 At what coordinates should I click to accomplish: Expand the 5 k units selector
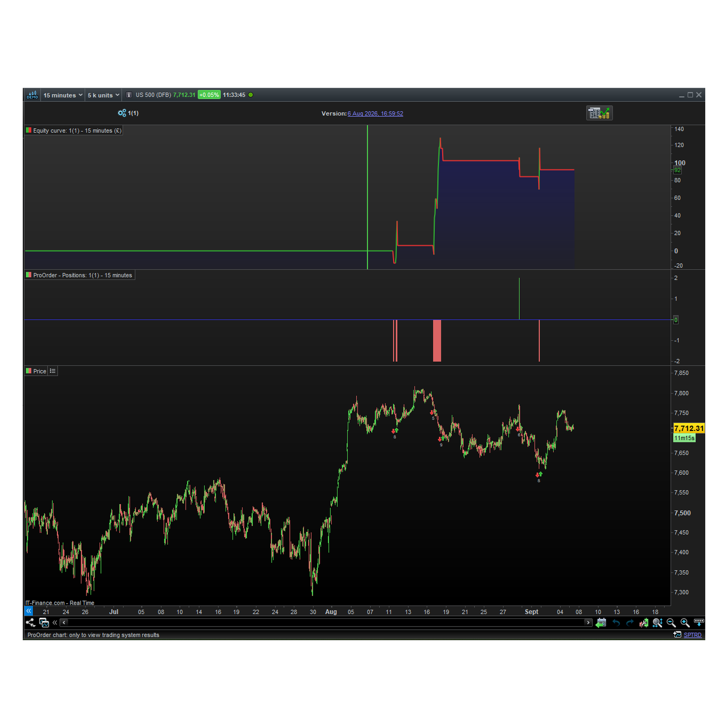click(103, 95)
